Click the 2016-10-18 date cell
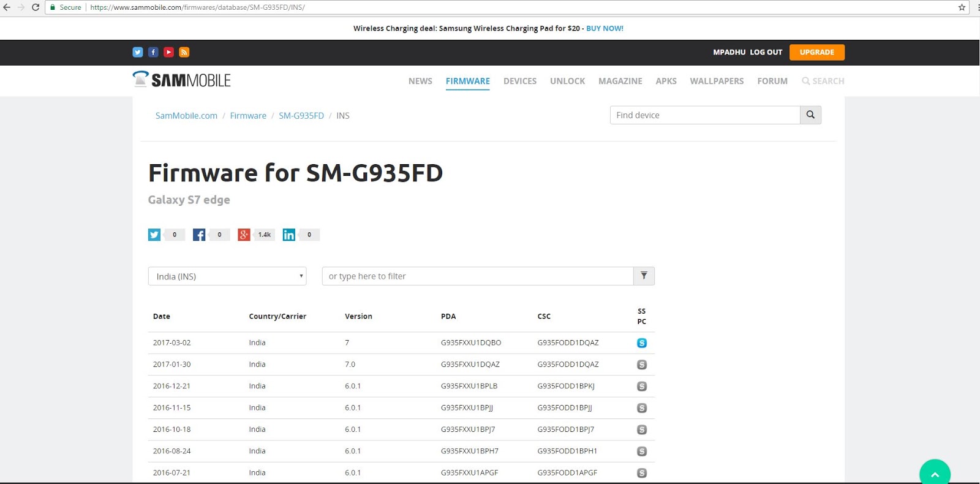This screenshot has width=980, height=484. point(172,429)
